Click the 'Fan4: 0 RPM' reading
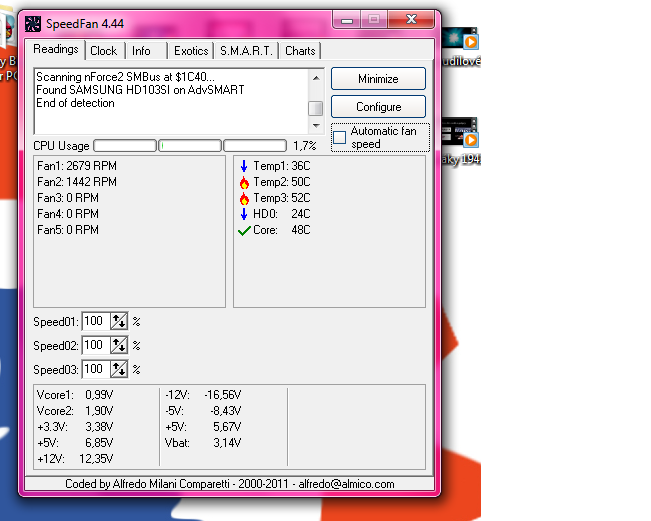The height and width of the screenshot is (521, 651). click(x=68, y=214)
